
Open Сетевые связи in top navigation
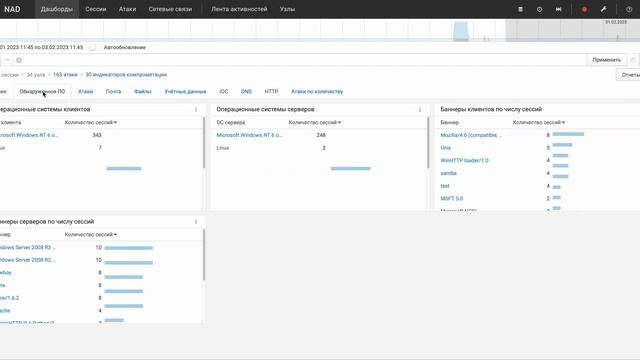170,9
